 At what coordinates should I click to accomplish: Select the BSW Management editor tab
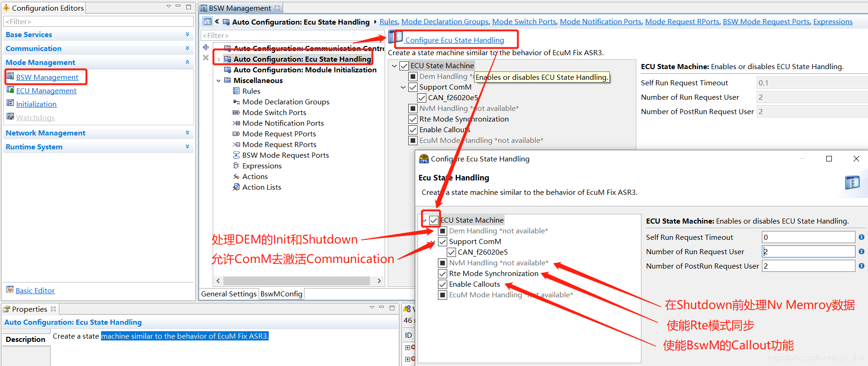point(240,8)
